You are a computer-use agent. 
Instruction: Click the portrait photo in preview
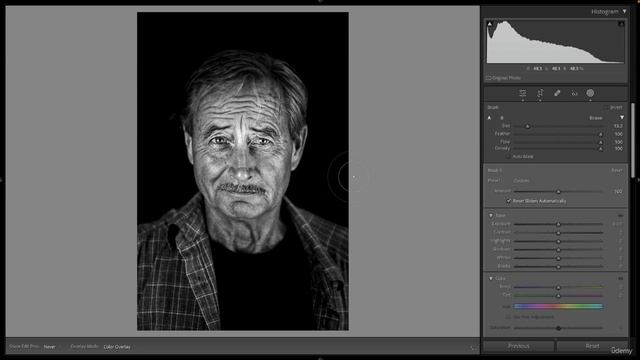click(243, 171)
